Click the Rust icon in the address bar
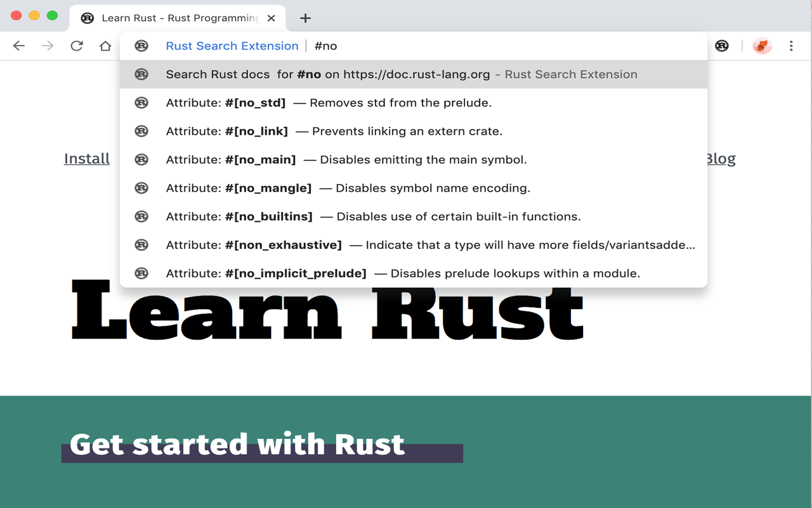The image size is (812, 508). coord(141,46)
